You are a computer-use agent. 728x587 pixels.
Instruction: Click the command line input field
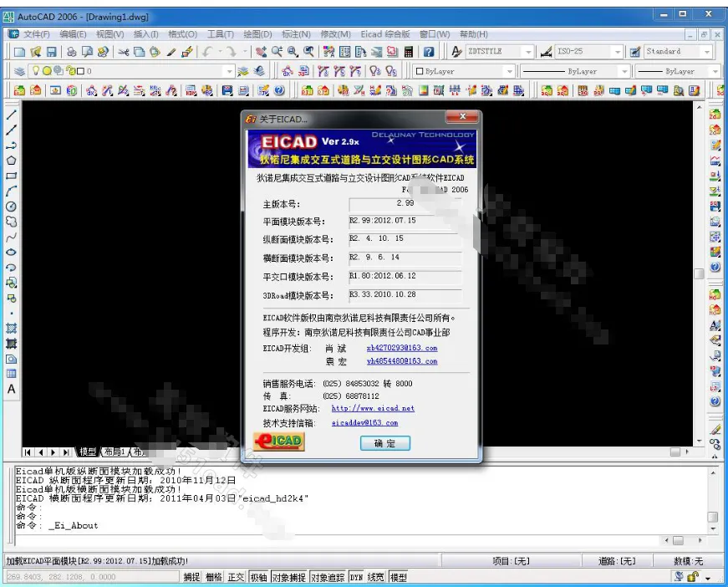(337, 540)
